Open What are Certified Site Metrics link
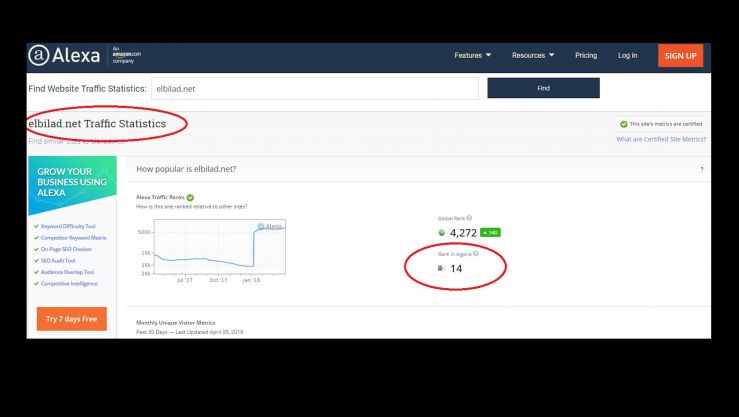 [x=661, y=139]
